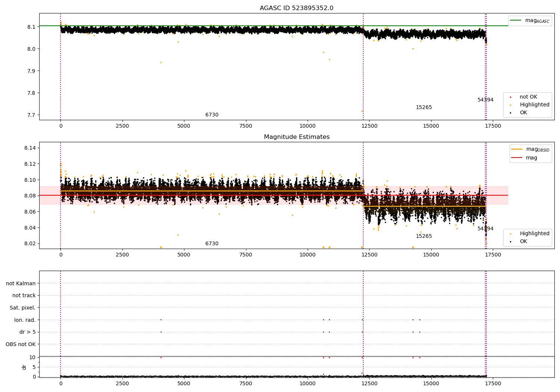Screen dimensions: 560x392
Task: Click the 12500 x-axis tick of the middle plot
Action: pyautogui.click(x=369, y=255)
